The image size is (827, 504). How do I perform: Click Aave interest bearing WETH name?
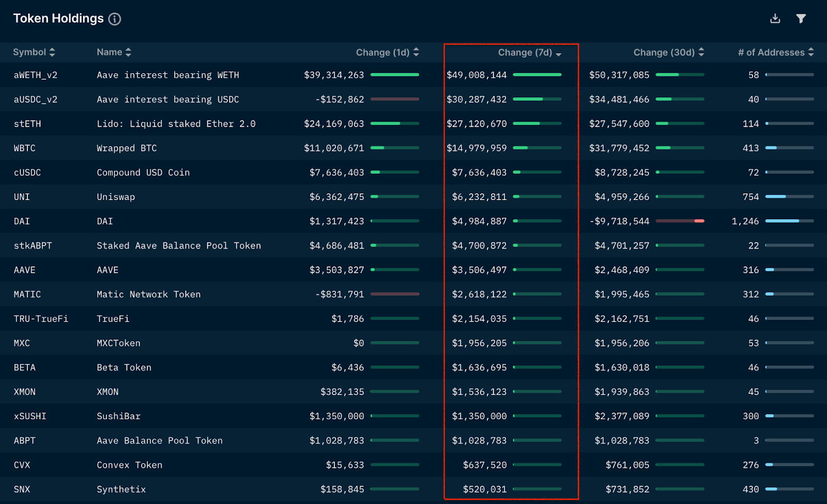[168, 75]
